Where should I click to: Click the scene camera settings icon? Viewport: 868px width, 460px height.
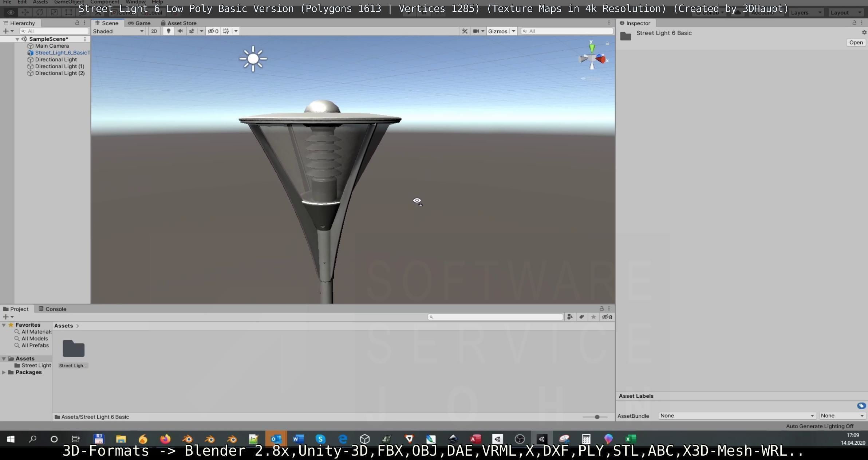(x=476, y=31)
